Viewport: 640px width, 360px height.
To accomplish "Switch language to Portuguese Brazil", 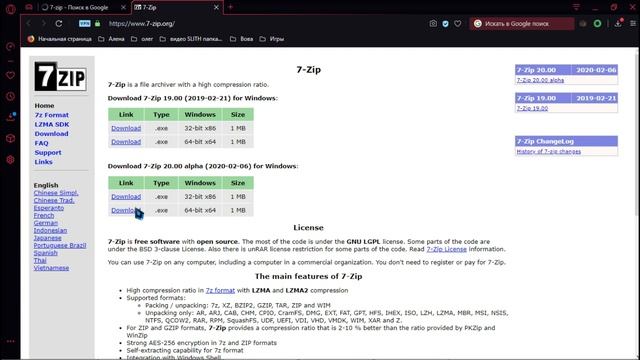I will coord(60,245).
